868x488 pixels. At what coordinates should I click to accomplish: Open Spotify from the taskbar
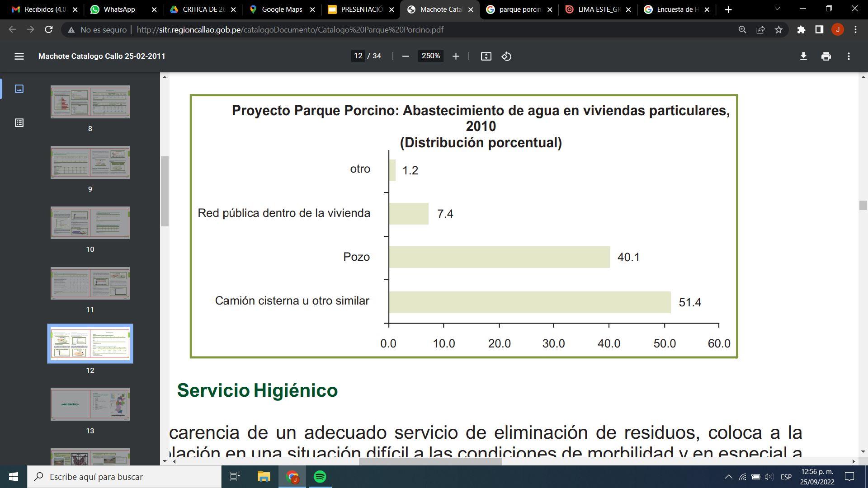pos(320,477)
